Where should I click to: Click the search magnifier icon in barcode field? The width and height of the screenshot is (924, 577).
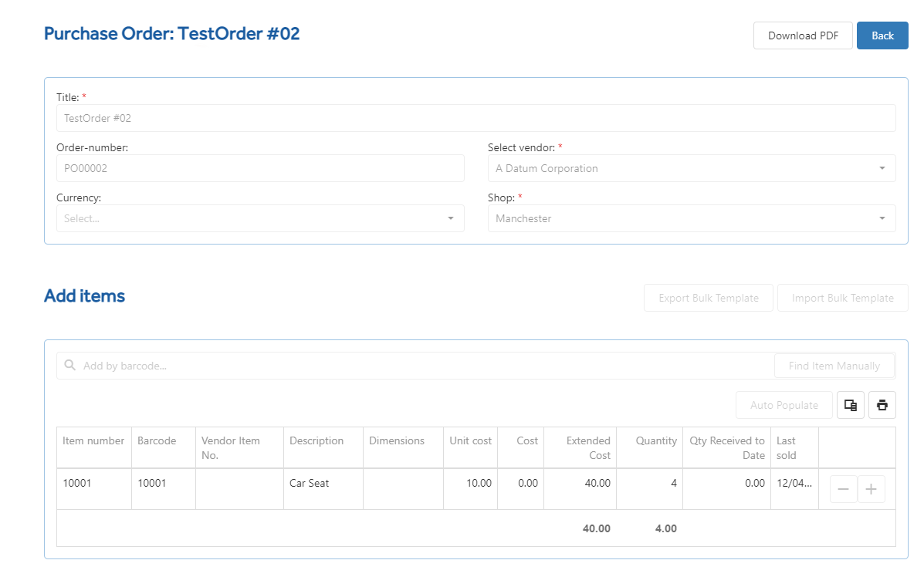tap(70, 365)
